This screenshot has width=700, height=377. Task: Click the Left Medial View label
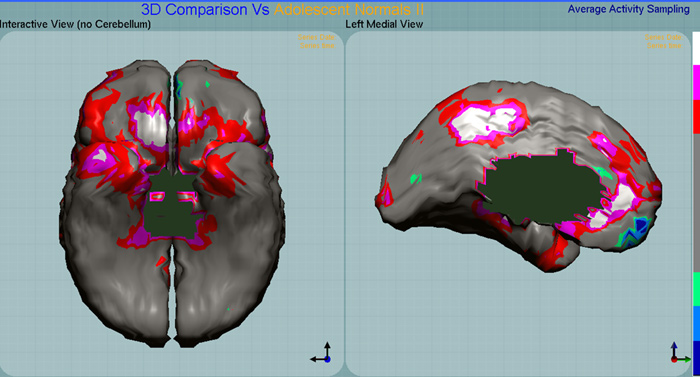coord(384,24)
